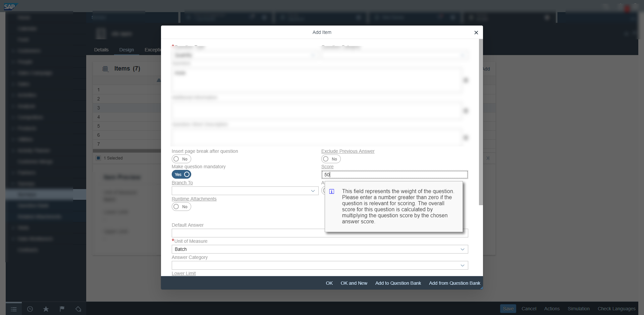Click the Save button
Screen dimensions: 644x315
pos(508,309)
